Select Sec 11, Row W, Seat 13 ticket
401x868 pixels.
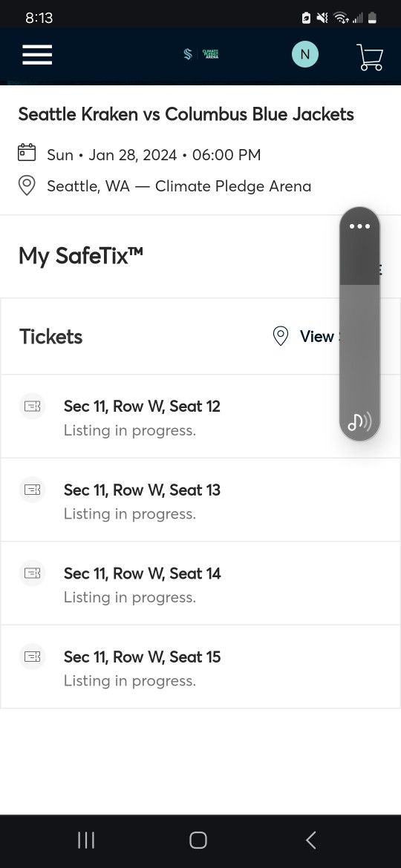click(x=200, y=500)
